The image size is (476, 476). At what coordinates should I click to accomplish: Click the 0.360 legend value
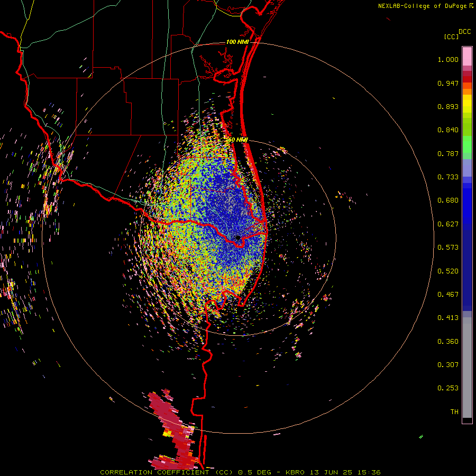point(448,342)
